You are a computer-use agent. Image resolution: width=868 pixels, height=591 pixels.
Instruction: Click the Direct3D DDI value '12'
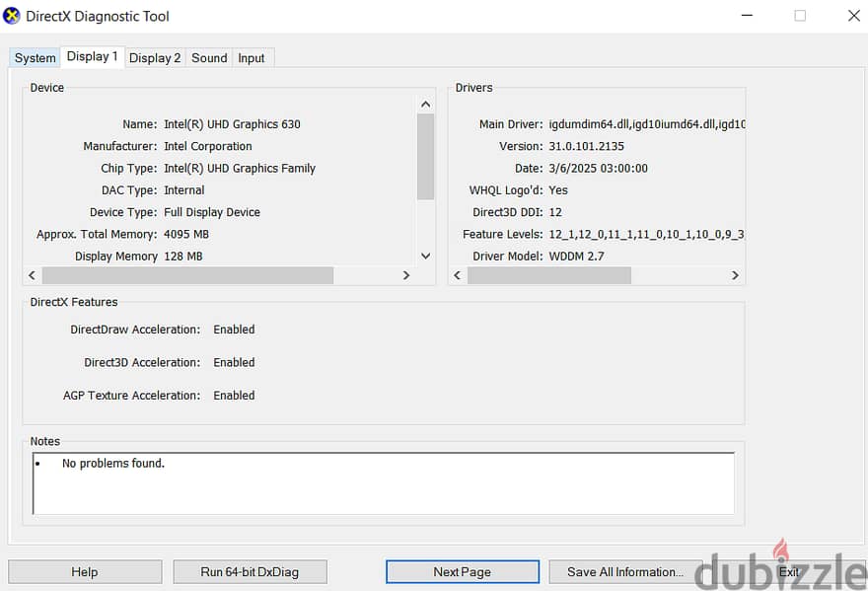555,212
